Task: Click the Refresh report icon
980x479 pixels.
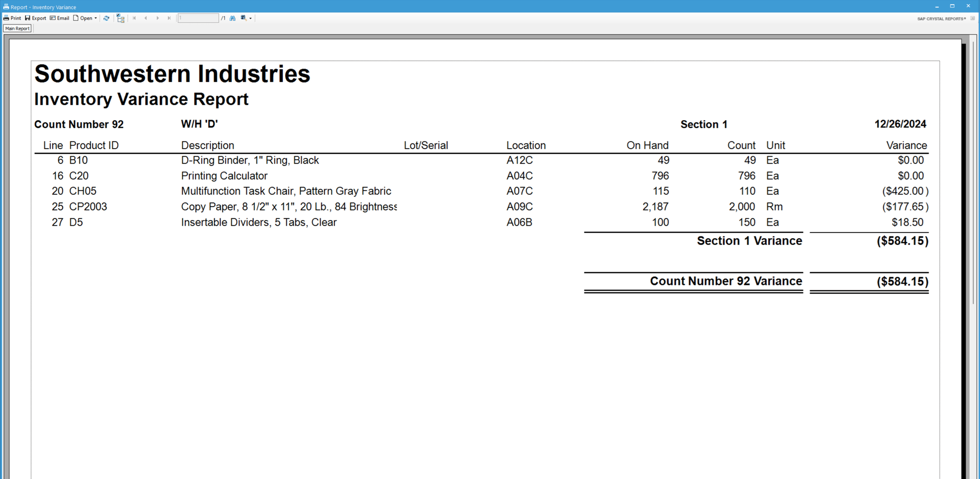Action: click(106, 18)
